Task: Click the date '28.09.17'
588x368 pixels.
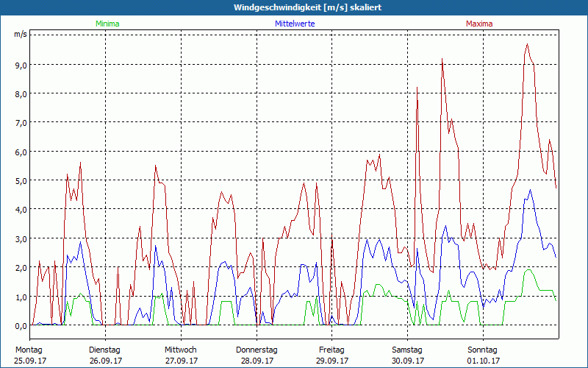Action: coord(257,361)
